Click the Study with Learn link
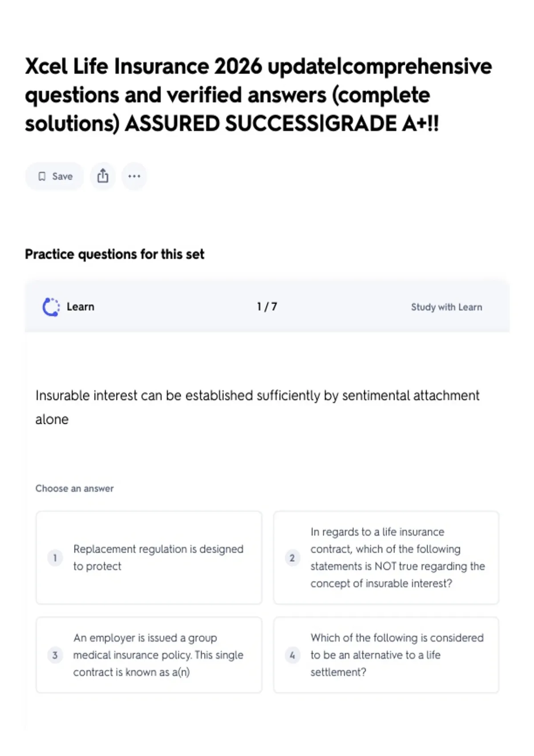This screenshot has width=534, height=756. (x=446, y=307)
